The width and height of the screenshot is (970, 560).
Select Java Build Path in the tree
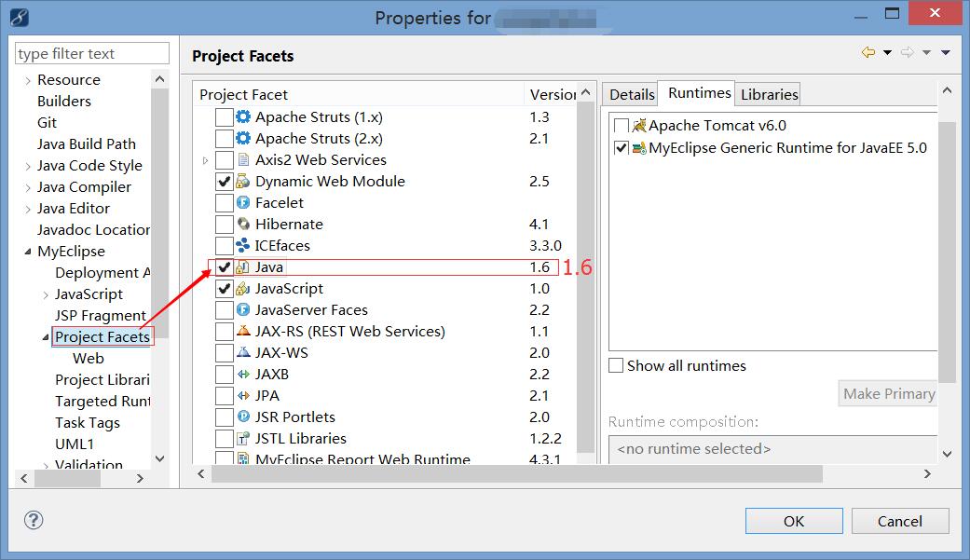(86, 144)
